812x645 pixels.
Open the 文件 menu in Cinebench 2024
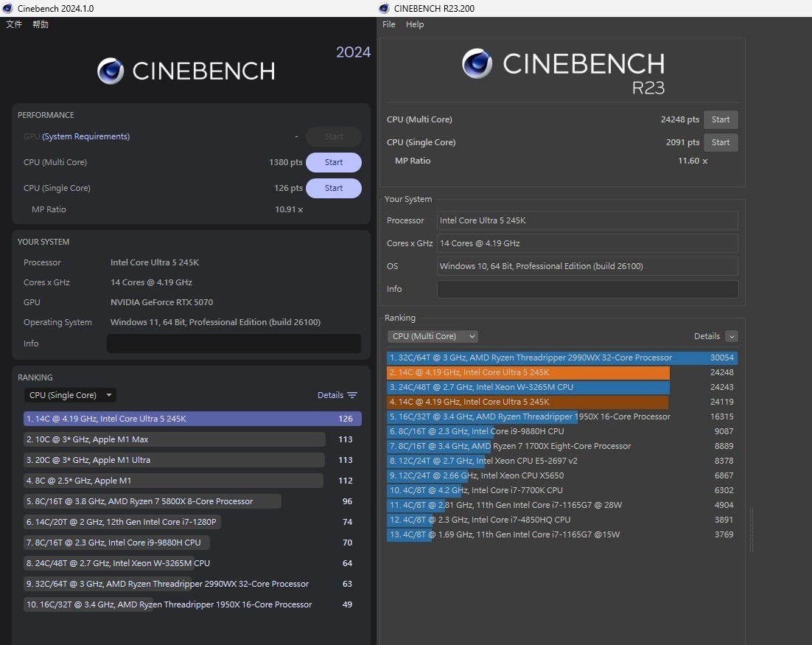click(x=14, y=24)
